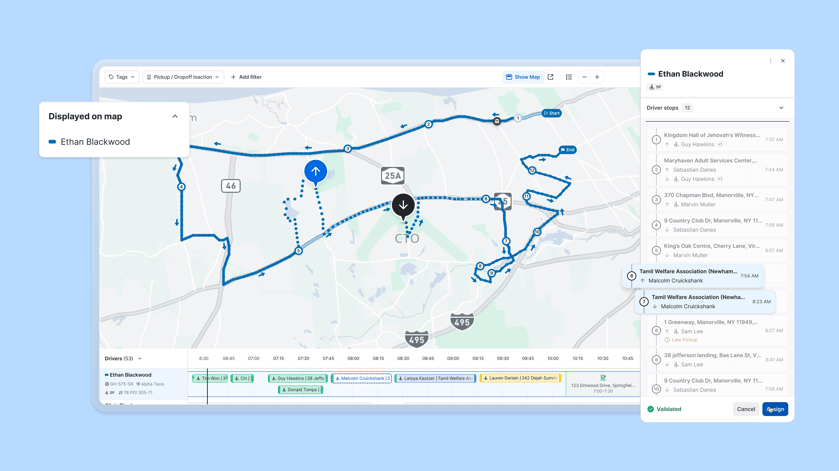Open Pickup / Dropoff location dropdown

(182, 77)
